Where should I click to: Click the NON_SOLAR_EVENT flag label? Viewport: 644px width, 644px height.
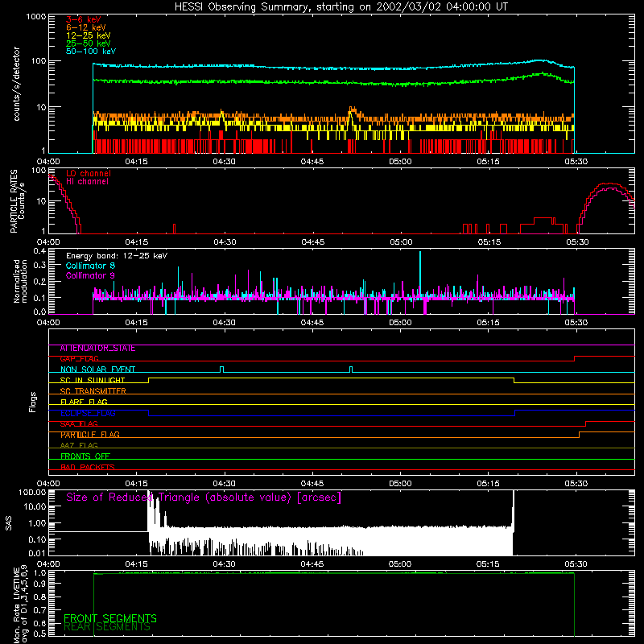[97, 369]
